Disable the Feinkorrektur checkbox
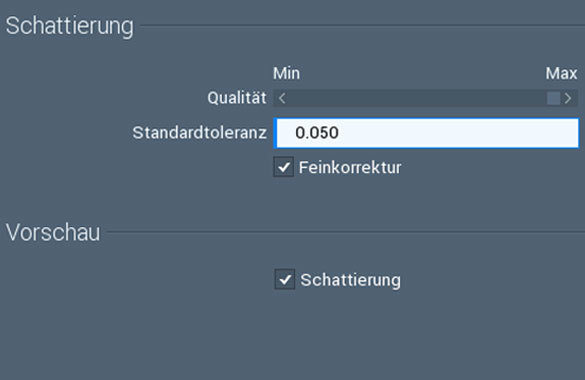585x380 pixels. 284,167
